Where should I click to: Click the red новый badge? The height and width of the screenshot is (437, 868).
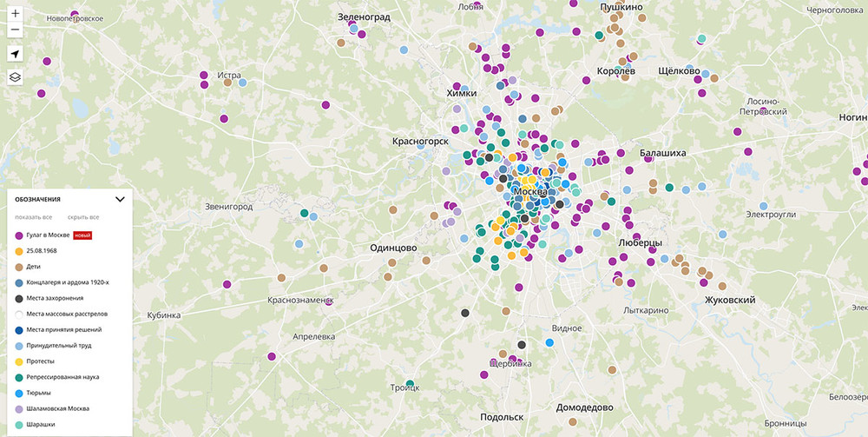coord(82,235)
